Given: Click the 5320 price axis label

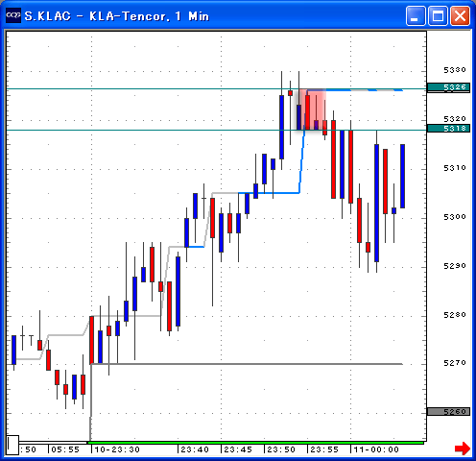Looking at the screenshot, I should pyautogui.click(x=455, y=119).
